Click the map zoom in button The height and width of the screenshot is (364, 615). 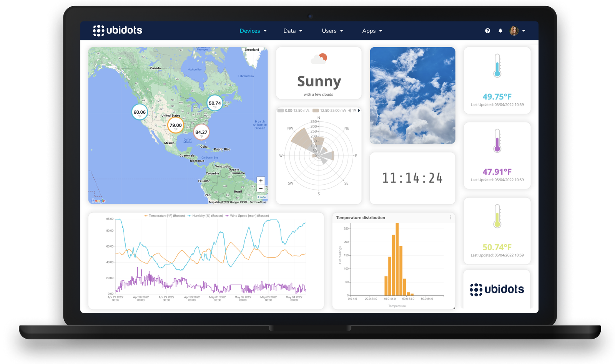261,180
